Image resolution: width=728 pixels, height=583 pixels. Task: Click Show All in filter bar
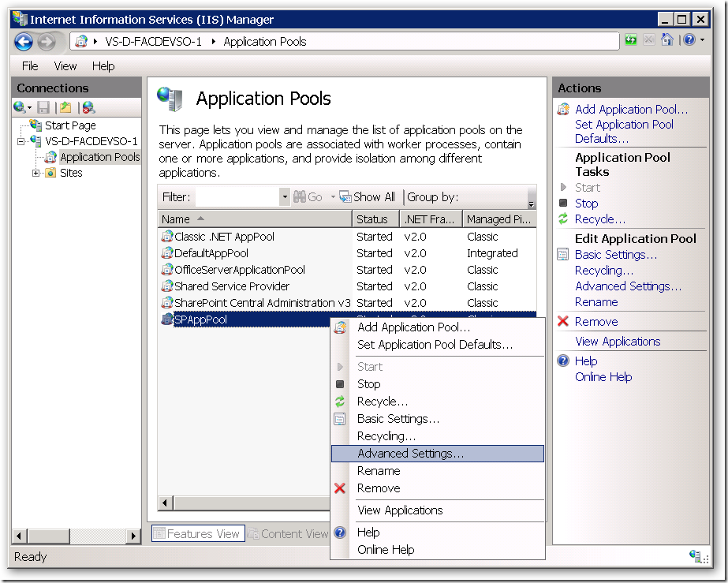[368, 197]
